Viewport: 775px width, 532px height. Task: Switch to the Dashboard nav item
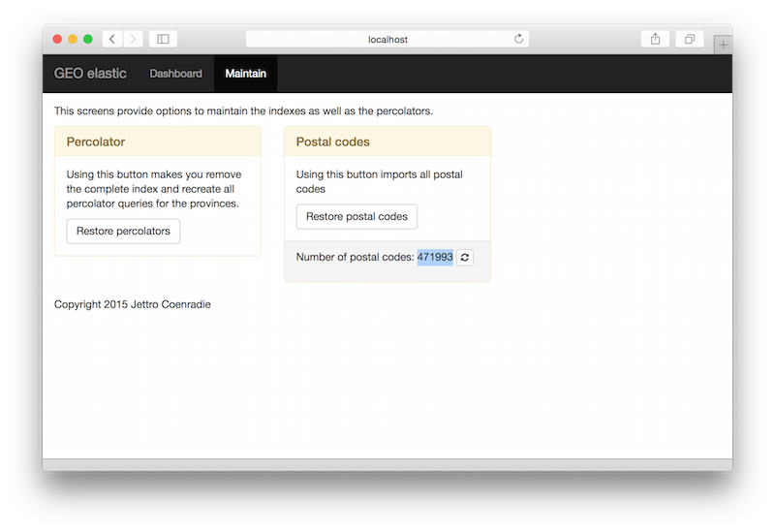coord(175,74)
